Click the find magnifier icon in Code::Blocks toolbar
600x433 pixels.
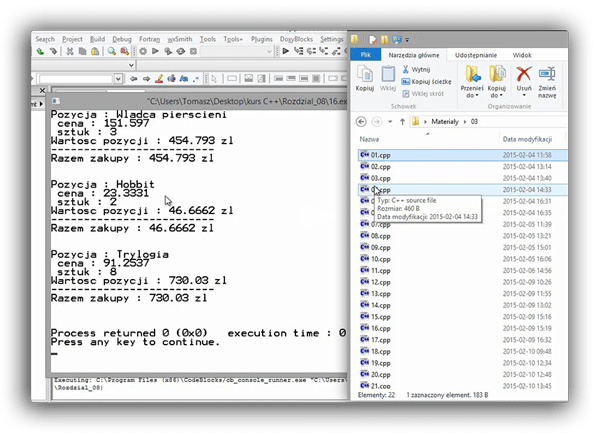click(110, 51)
